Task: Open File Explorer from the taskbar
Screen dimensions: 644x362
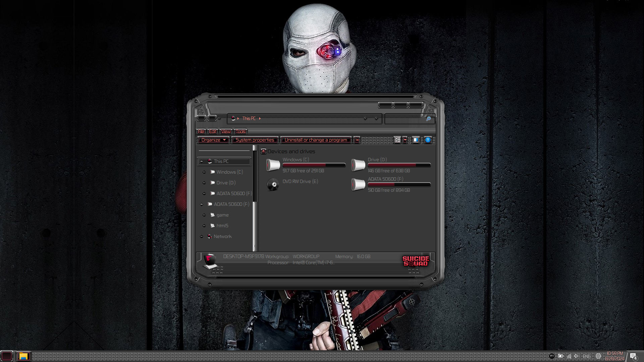Action: [23, 356]
